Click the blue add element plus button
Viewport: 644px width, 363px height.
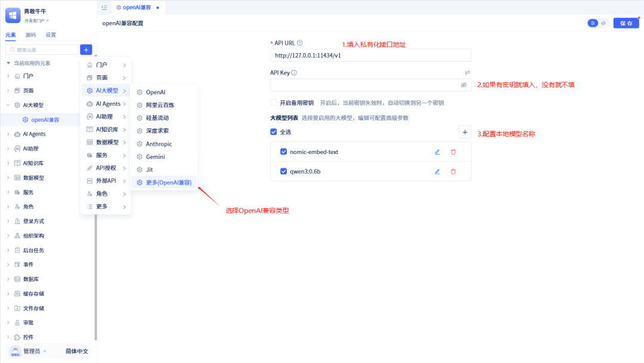click(86, 50)
